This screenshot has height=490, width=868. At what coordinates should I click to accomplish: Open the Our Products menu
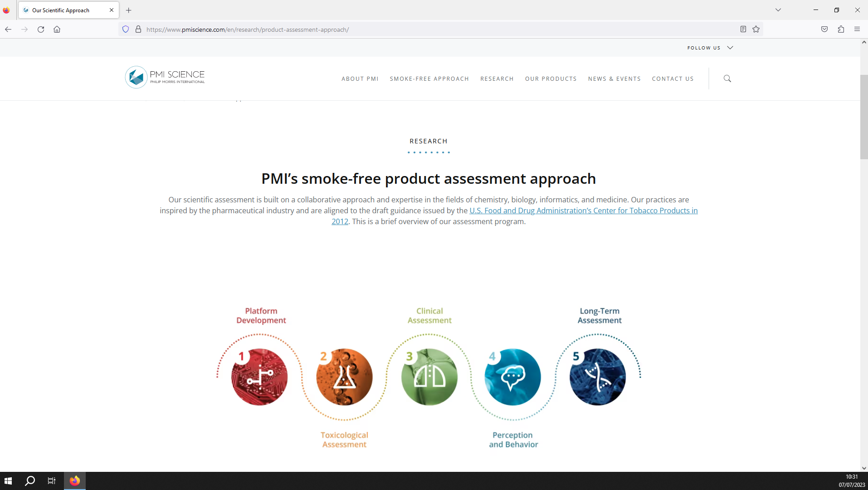(551, 79)
